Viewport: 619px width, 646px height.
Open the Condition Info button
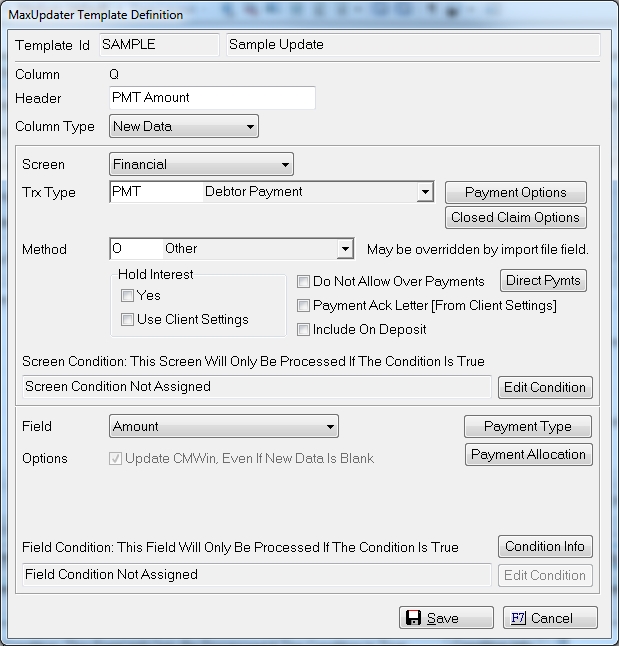(x=544, y=547)
